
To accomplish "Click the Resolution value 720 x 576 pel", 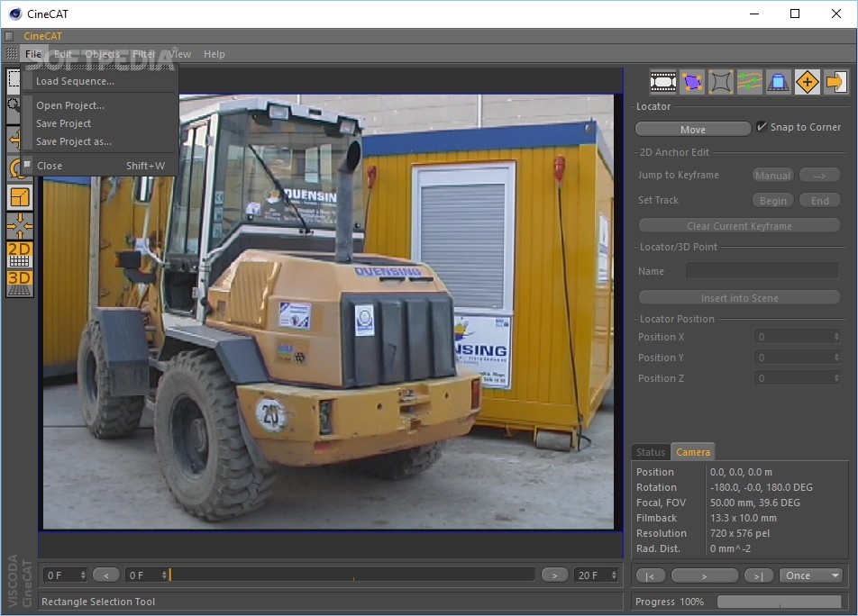I will 740,533.
